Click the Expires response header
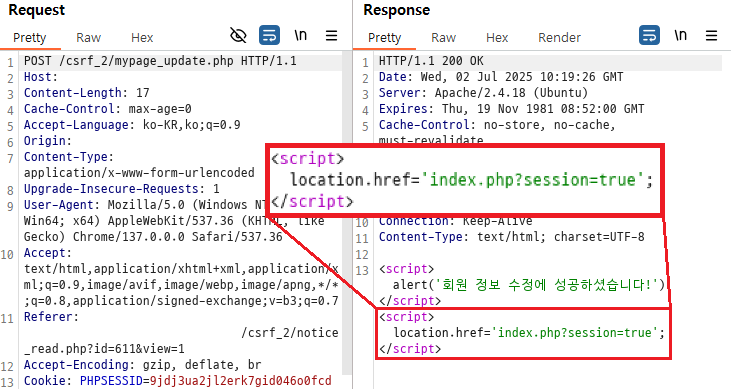 coord(511,109)
